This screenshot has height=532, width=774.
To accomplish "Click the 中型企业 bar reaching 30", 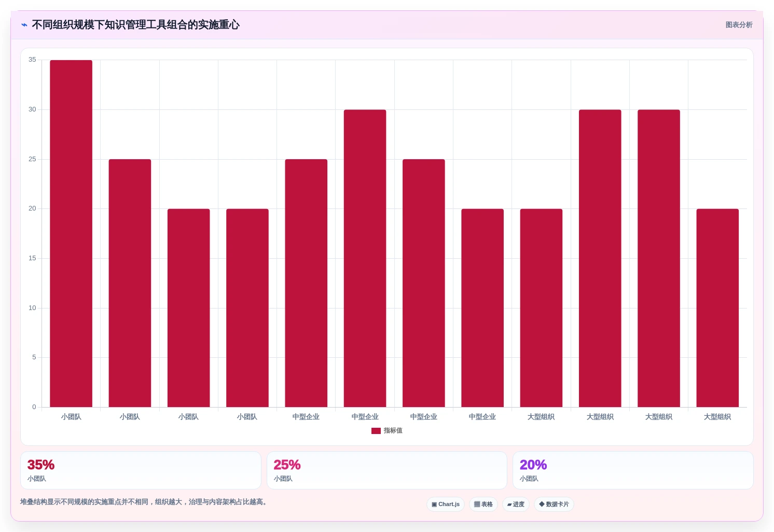I will (365, 258).
